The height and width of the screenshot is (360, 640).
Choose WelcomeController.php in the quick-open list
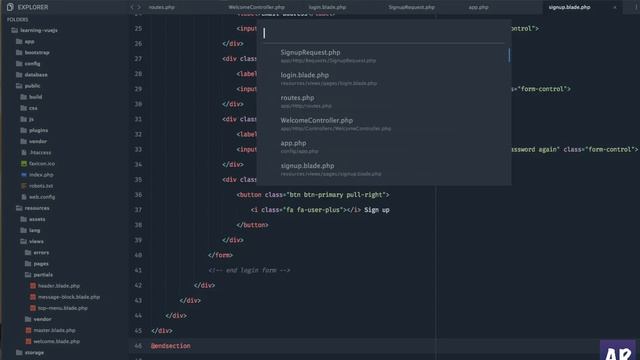(x=384, y=124)
